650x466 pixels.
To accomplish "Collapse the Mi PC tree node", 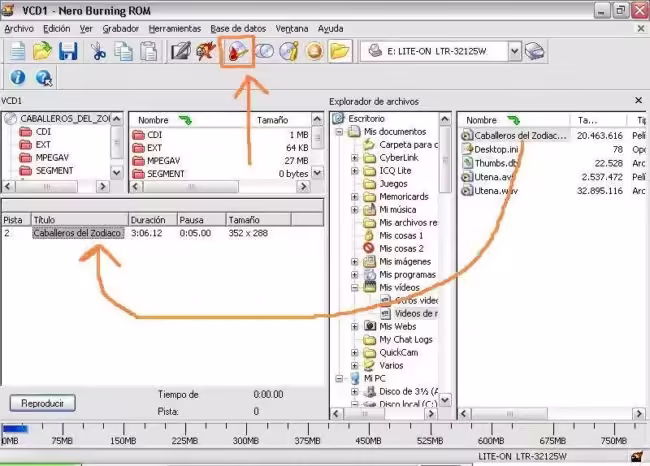I will [339, 379].
